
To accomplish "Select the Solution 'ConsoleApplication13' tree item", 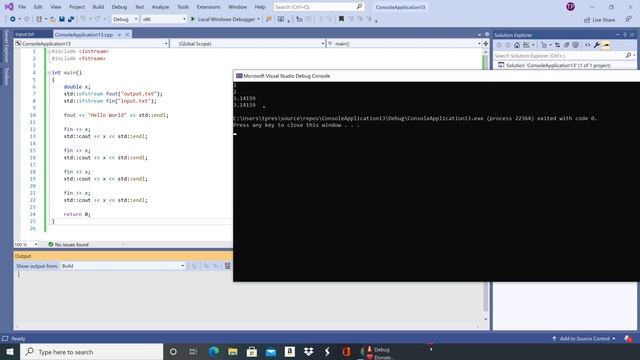I will (x=558, y=65).
